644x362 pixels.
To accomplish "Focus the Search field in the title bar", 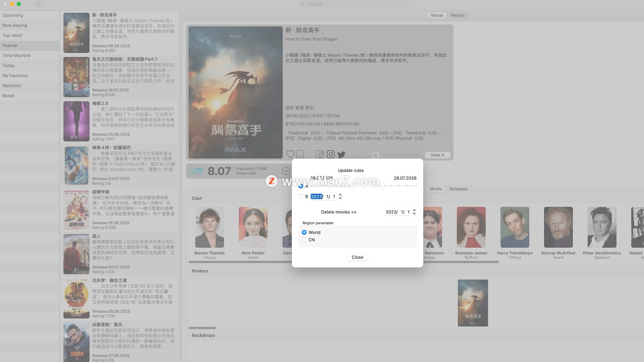I will [354, 4].
